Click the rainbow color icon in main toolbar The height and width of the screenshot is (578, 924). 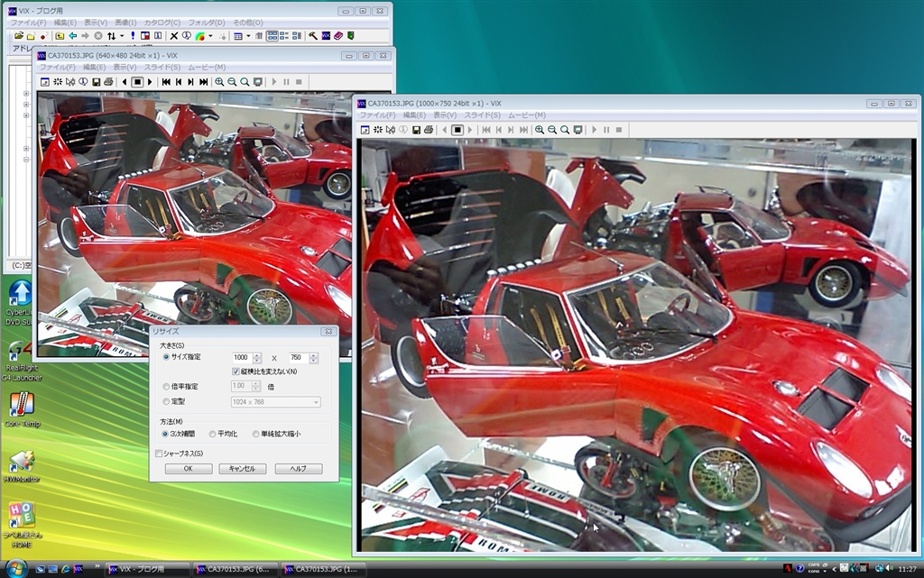click(200, 36)
